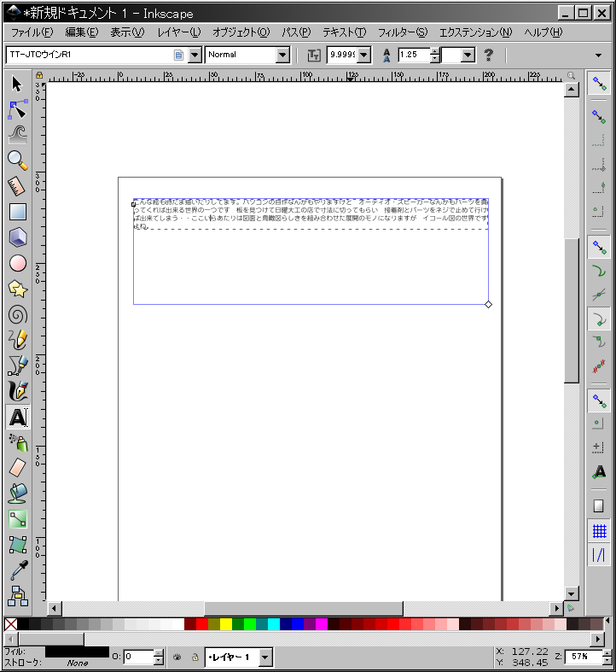Click the font size unit icon
The width and height of the screenshot is (616, 672).
[x=314, y=55]
